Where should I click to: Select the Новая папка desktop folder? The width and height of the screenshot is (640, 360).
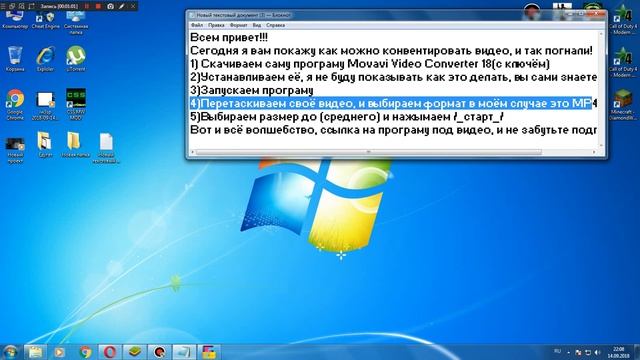coord(74,144)
